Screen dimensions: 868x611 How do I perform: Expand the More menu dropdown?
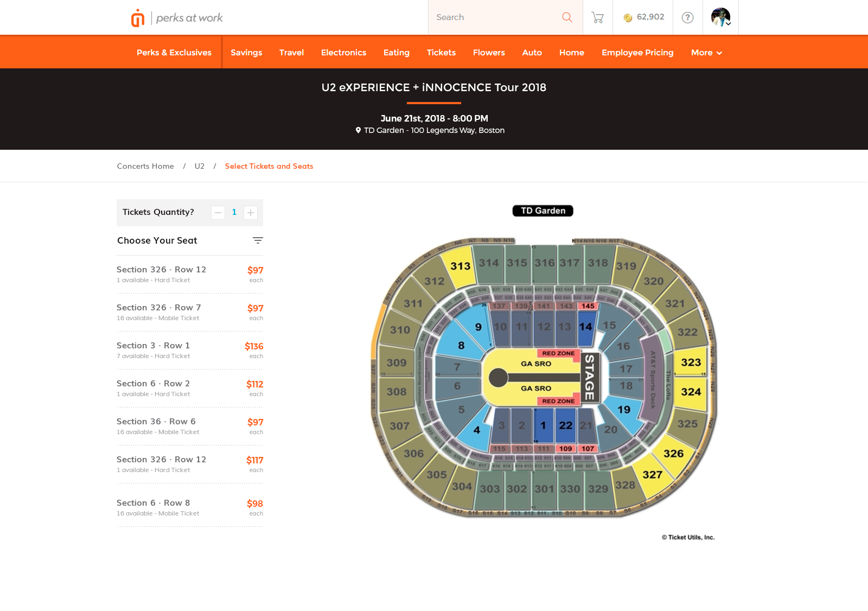click(x=706, y=53)
